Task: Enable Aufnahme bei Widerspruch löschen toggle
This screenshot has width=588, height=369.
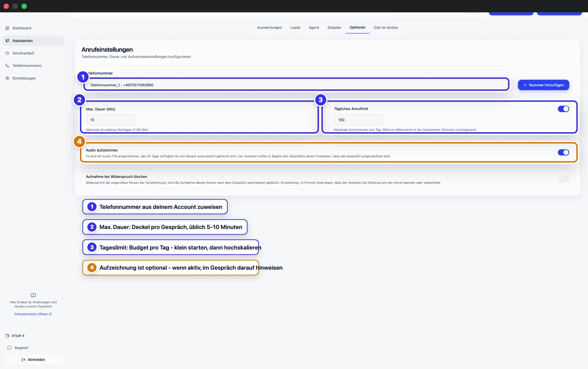Action: [563, 179]
